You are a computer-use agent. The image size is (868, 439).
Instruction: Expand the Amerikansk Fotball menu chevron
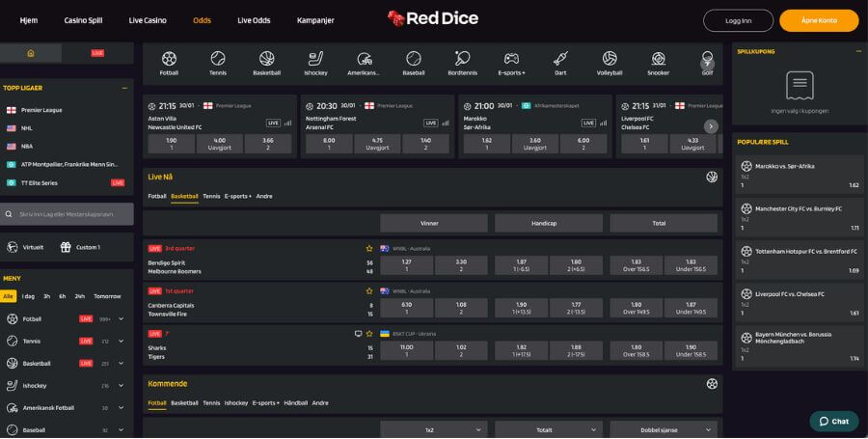coord(122,408)
